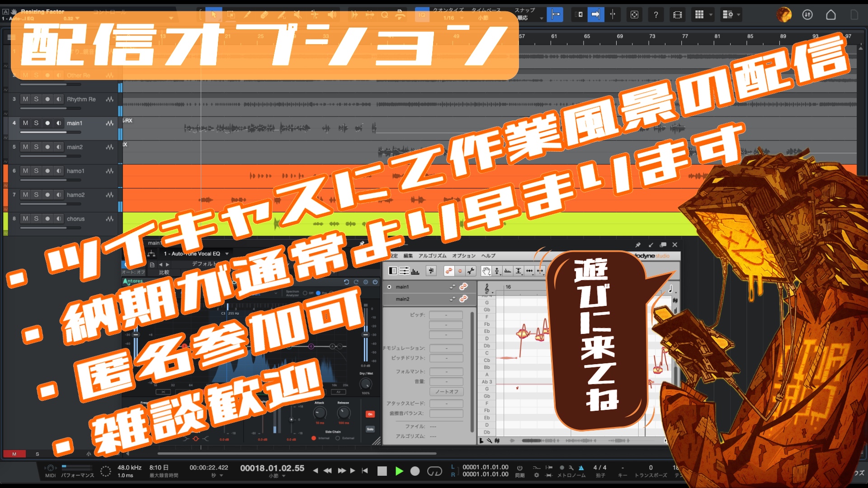Click the 4 / 4 time signature

600,468
